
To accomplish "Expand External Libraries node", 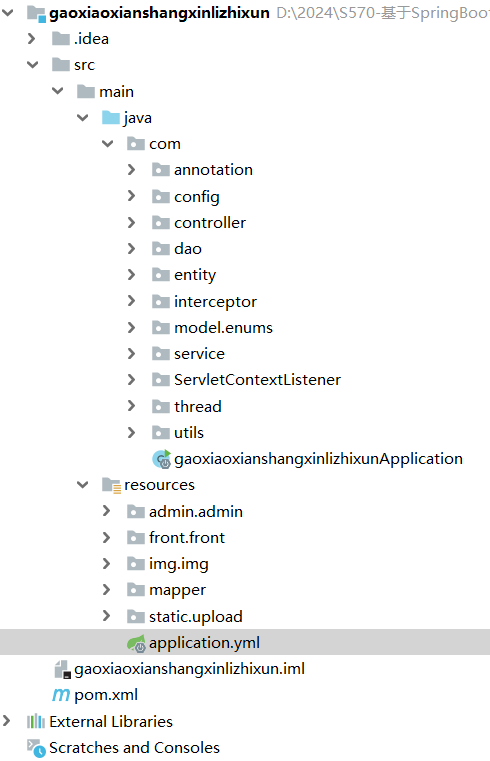I will pos(6,721).
